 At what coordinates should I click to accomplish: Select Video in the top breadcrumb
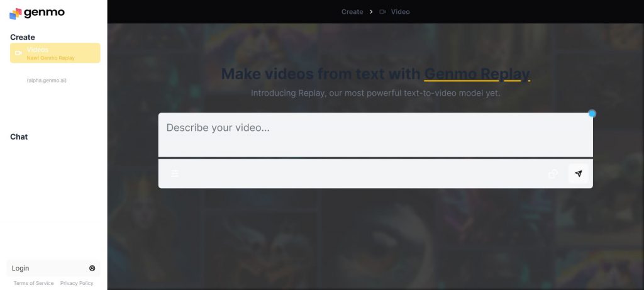[x=400, y=12]
